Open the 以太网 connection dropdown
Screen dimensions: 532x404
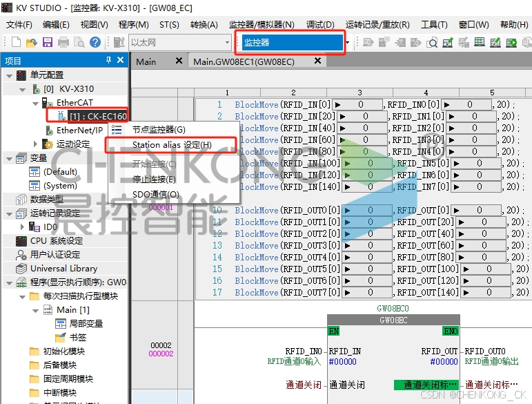227,43
